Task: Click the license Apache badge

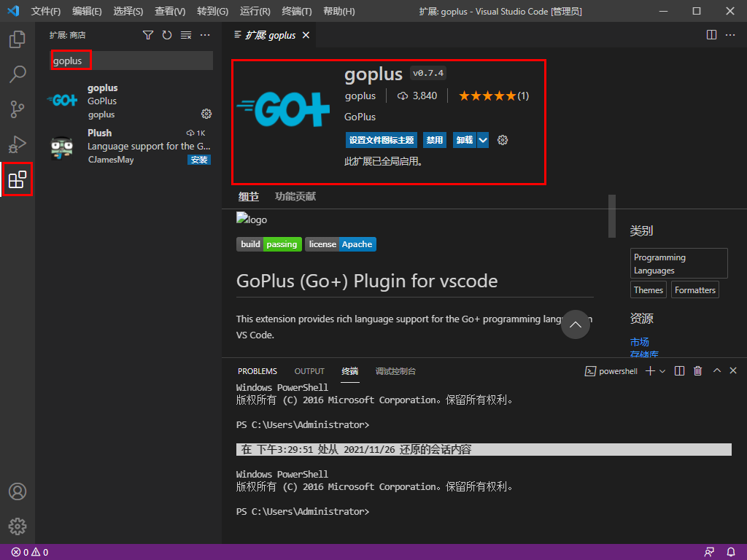Action: (x=341, y=244)
